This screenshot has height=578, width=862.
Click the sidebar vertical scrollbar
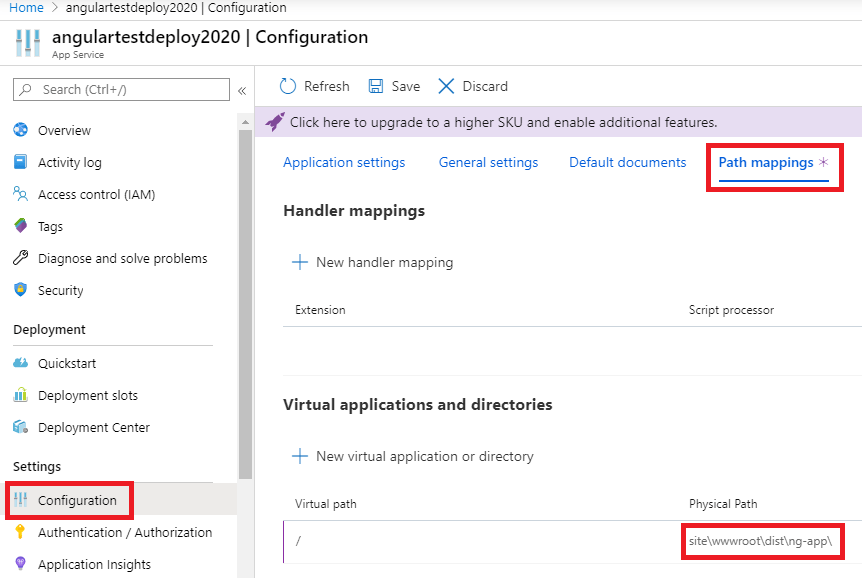click(245, 300)
